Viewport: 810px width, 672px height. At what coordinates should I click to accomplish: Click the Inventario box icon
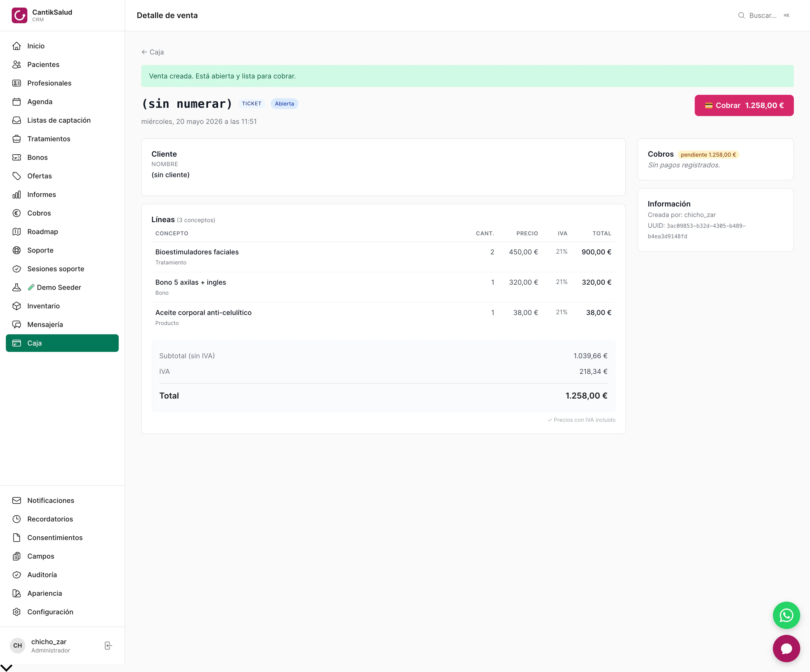[17, 306]
